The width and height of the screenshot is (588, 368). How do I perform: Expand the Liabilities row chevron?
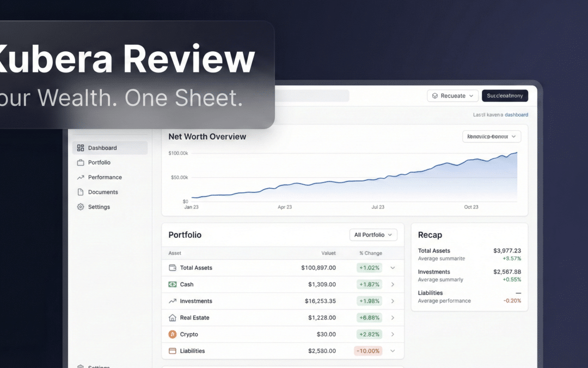(x=393, y=351)
